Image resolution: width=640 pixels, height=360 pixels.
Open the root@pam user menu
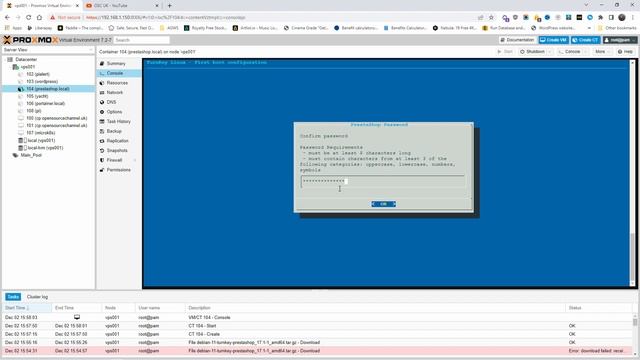(x=620, y=40)
